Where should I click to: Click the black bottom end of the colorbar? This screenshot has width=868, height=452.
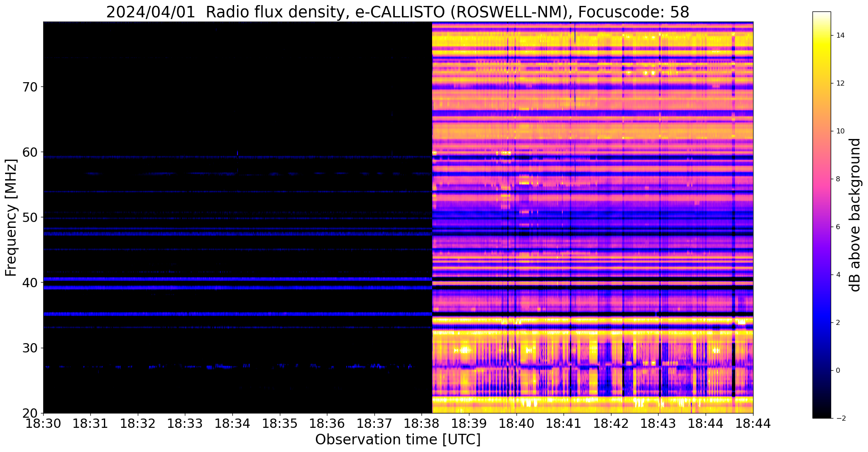821,414
